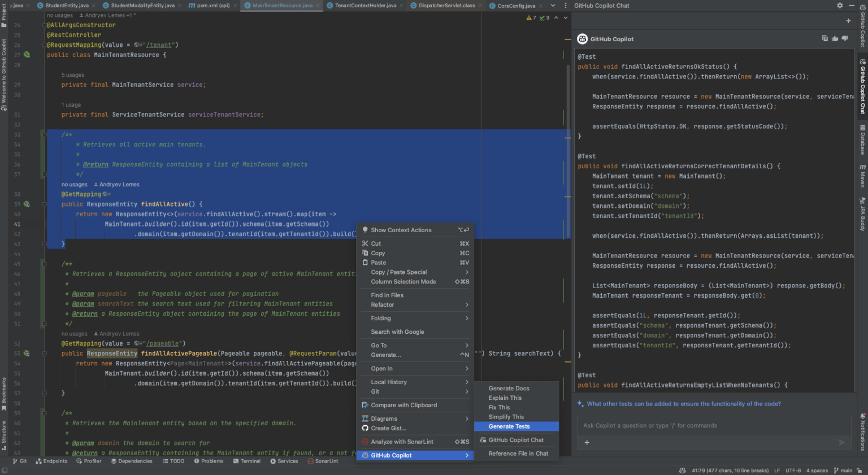Attach file with plus in chat input
868x475 pixels.
pos(587,442)
